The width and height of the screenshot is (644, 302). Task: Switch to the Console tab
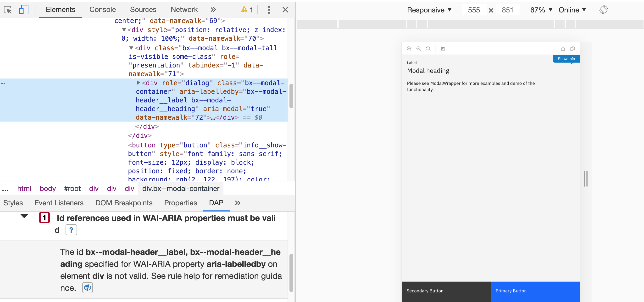pyautogui.click(x=102, y=9)
